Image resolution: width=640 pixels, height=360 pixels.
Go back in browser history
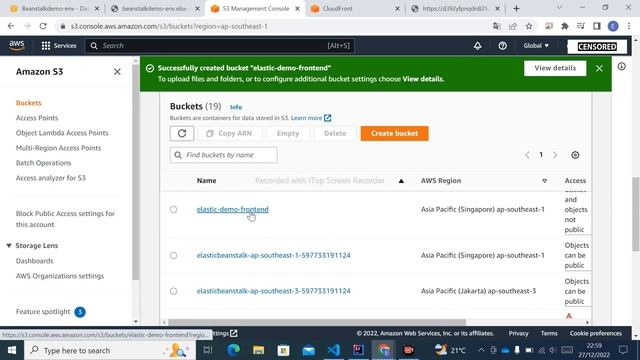pyautogui.click(x=11, y=26)
